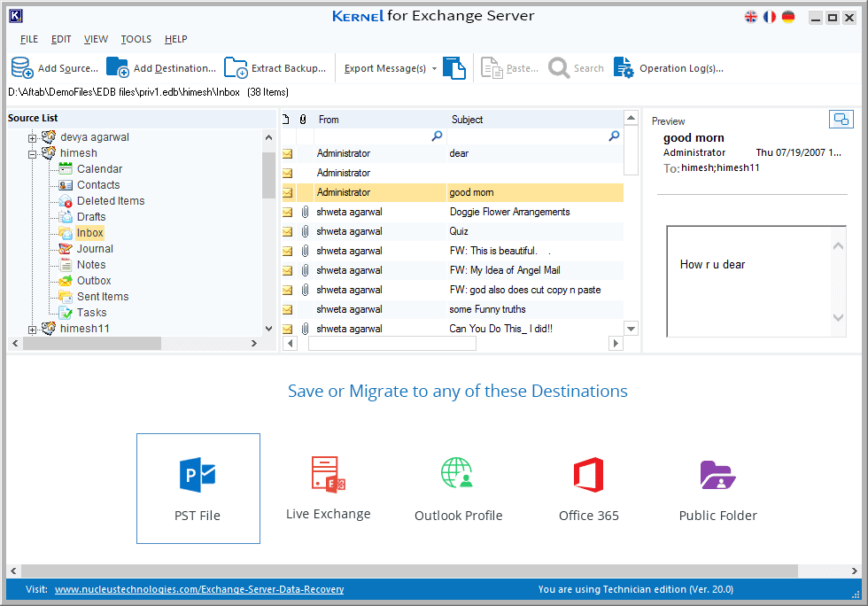The width and height of the screenshot is (868, 606).
Task: Toggle the preview pane layout icon
Action: pos(841,119)
